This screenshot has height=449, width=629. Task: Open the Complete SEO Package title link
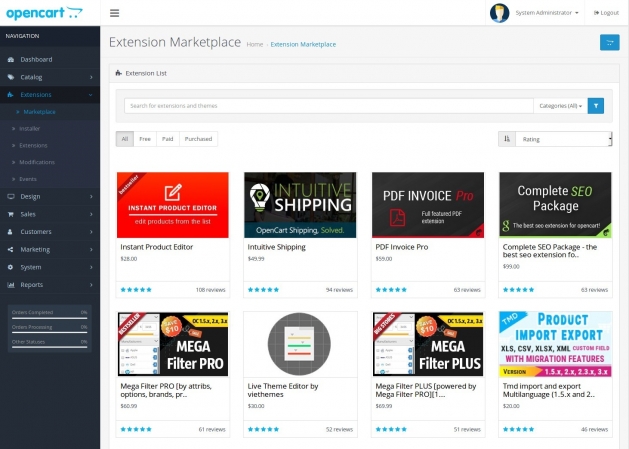coord(550,251)
